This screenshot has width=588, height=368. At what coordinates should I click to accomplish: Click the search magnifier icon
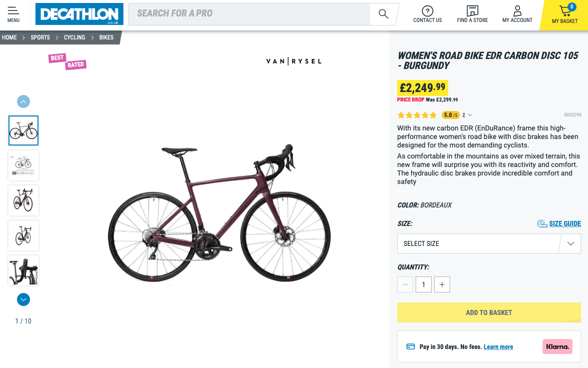[383, 14]
